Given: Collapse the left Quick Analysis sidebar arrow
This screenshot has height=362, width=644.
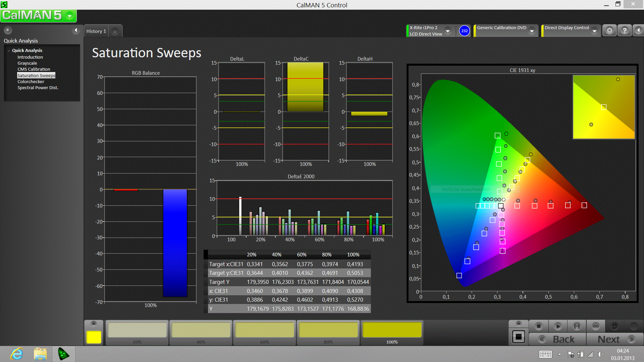Looking at the screenshot, I should 76,31.
